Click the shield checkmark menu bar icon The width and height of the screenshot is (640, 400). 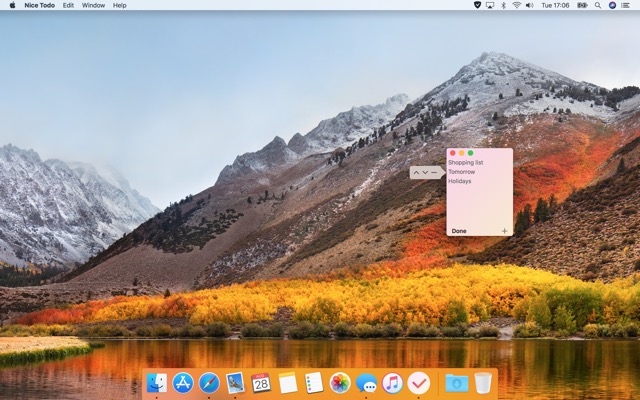click(x=477, y=5)
